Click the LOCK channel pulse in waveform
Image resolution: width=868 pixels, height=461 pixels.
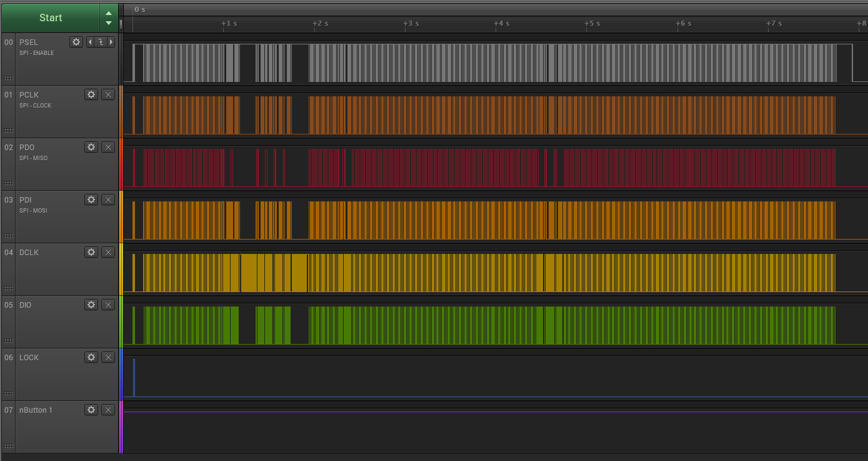point(134,377)
